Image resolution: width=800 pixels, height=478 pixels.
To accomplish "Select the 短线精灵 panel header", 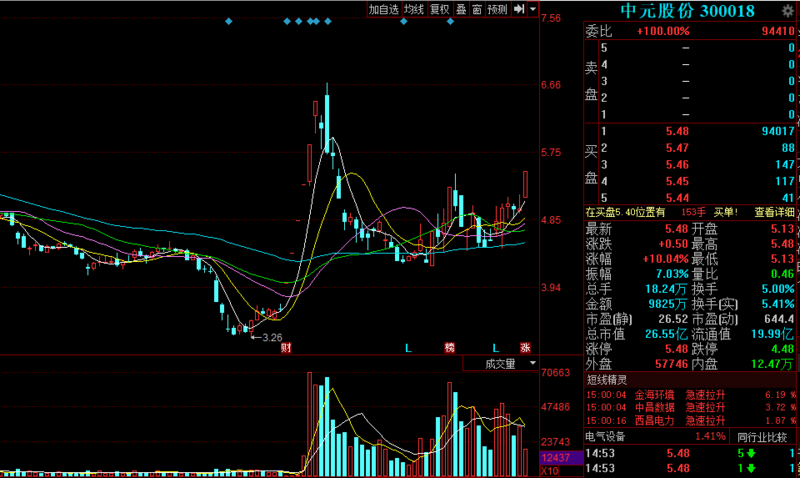I will pyautogui.click(x=607, y=380).
